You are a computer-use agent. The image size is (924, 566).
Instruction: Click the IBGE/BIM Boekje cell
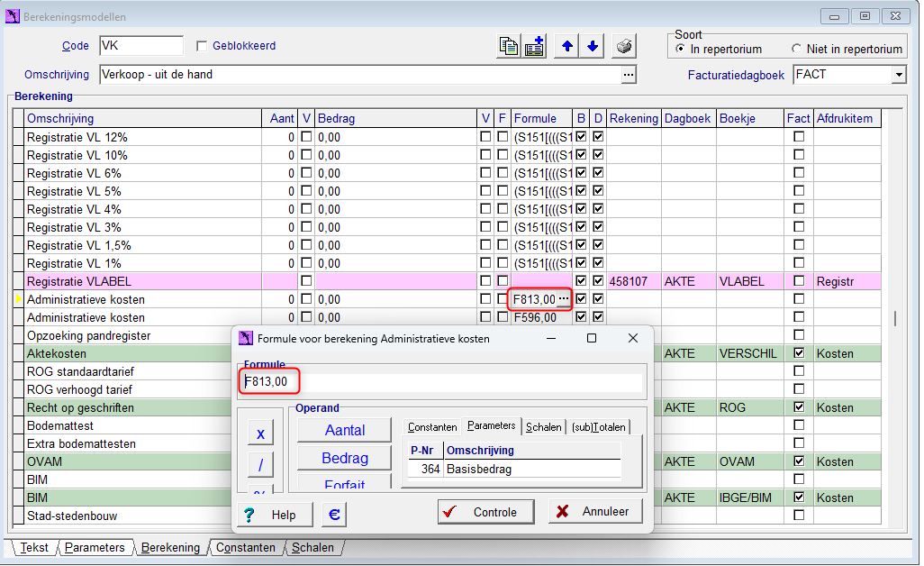[x=750, y=498]
